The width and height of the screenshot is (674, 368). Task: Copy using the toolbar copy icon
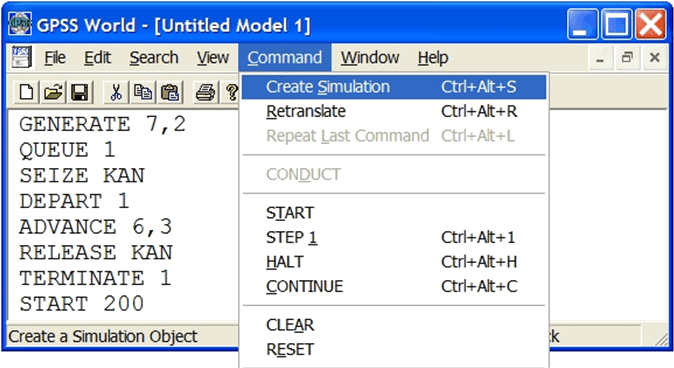click(143, 92)
